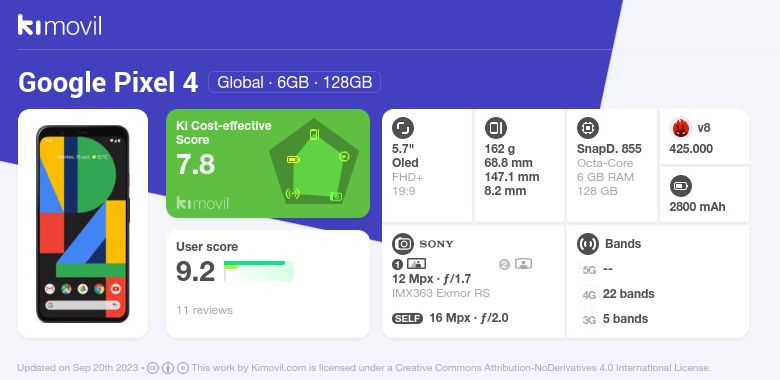Click the Kimovil logo in header
The image size is (780, 380).
tap(60, 25)
